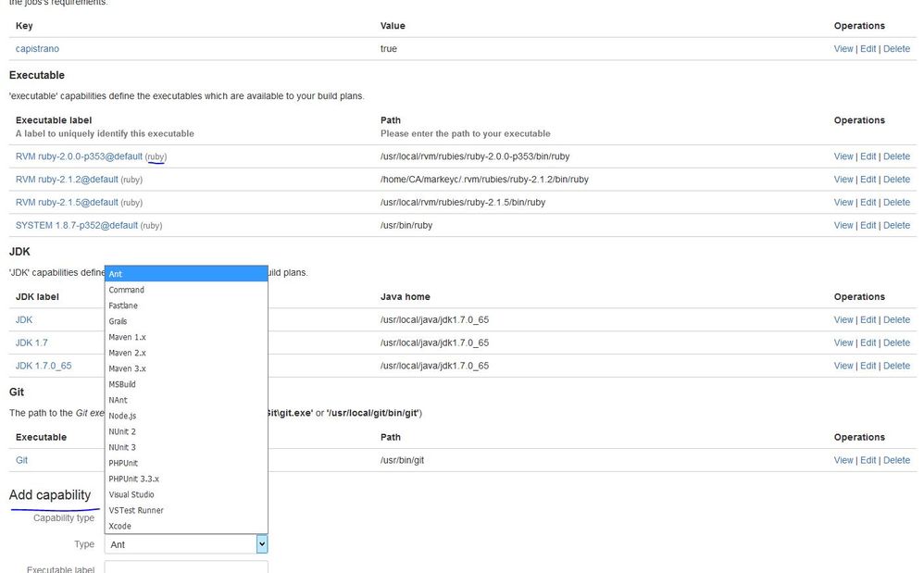Edit the Git executable capability

coord(868,460)
